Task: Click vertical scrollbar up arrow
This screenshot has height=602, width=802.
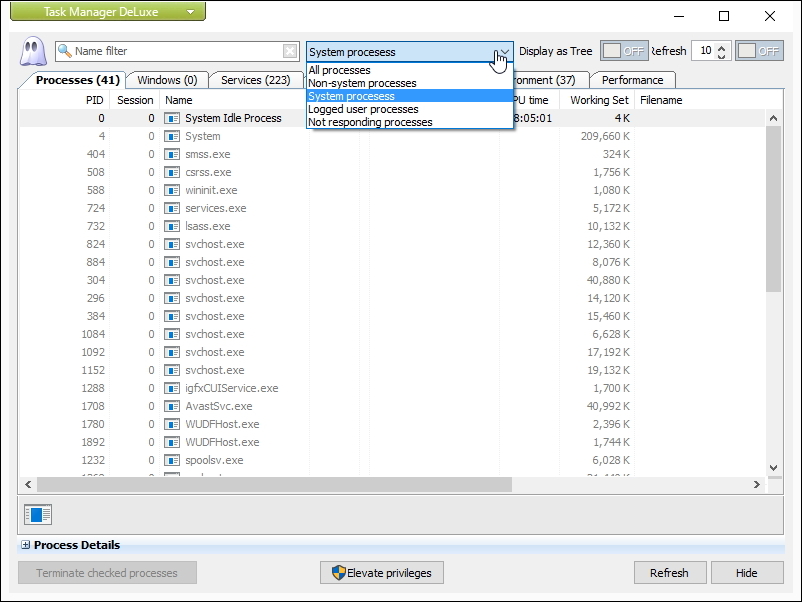Action: (x=773, y=118)
